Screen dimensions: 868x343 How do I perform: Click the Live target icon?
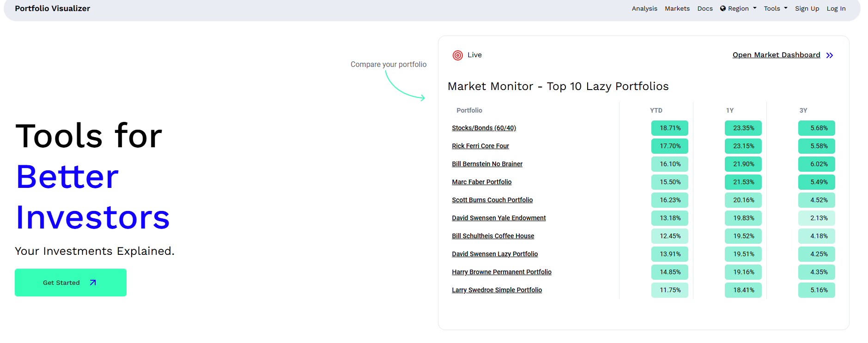pos(457,55)
